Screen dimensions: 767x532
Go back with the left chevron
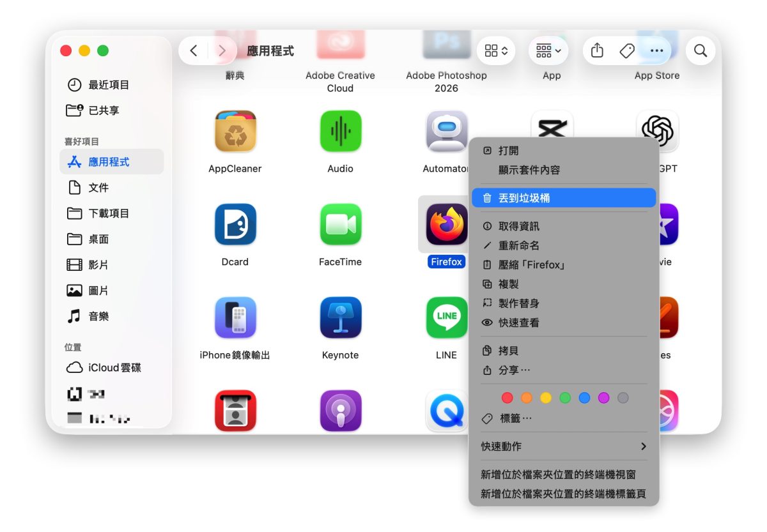(194, 50)
